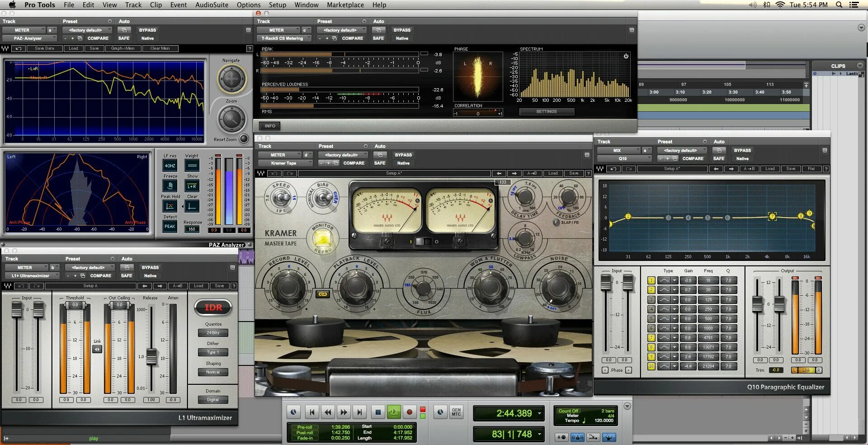Click the T-RackS INFO button
This screenshot has height=445, width=868.
click(270, 126)
